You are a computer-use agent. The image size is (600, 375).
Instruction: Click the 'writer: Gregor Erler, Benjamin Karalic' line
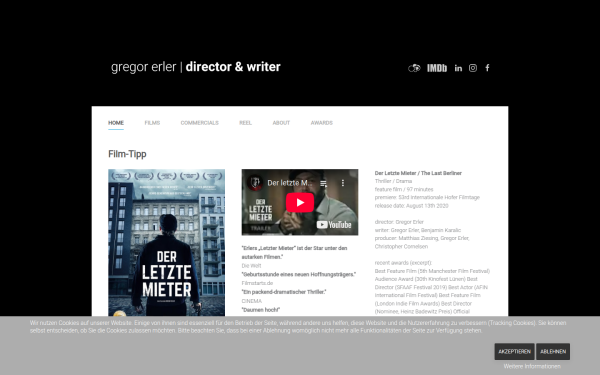click(418, 230)
